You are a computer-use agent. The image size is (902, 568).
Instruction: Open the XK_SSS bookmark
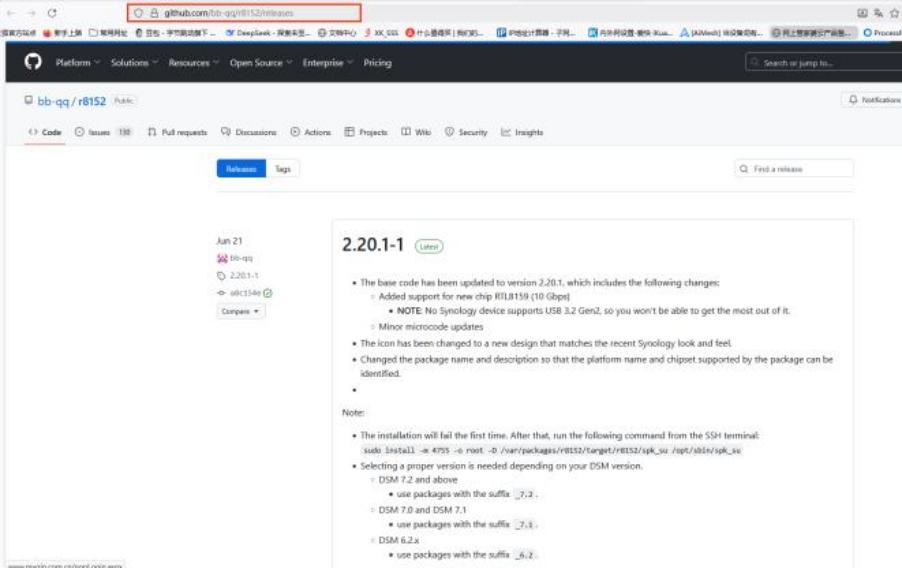[x=381, y=33]
